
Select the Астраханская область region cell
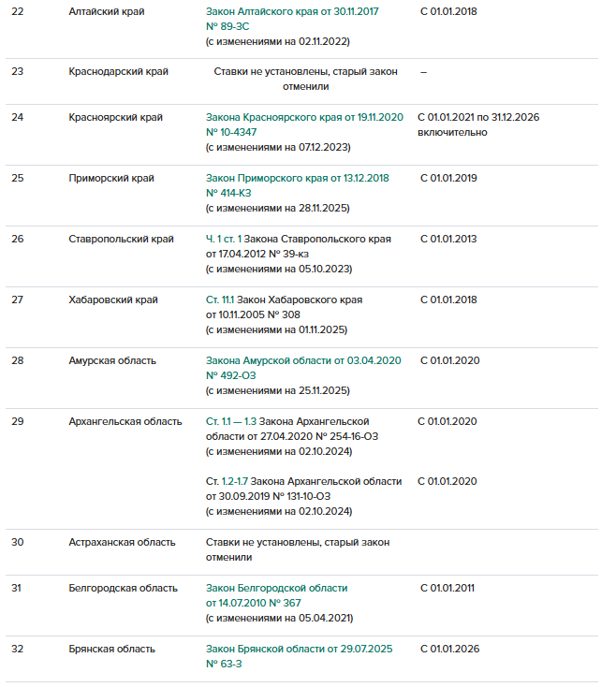pyautogui.click(x=122, y=542)
